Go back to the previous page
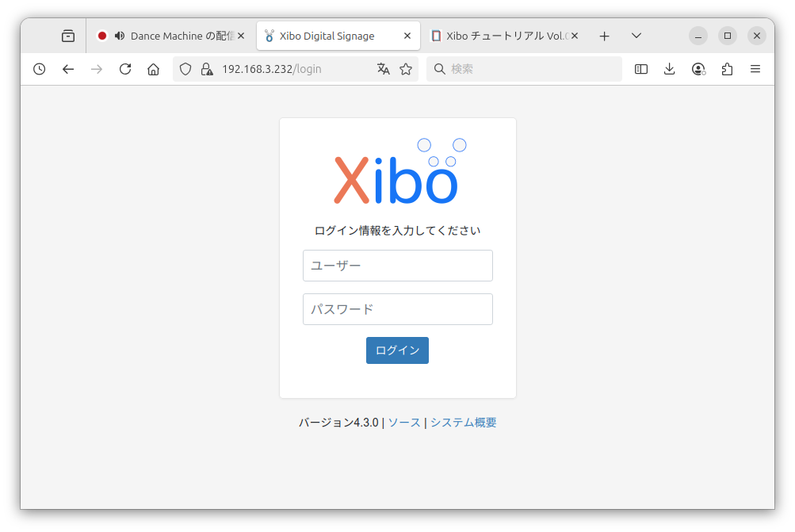Image resolution: width=795 pixels, height=532 pixels. (x=68, y=69)
